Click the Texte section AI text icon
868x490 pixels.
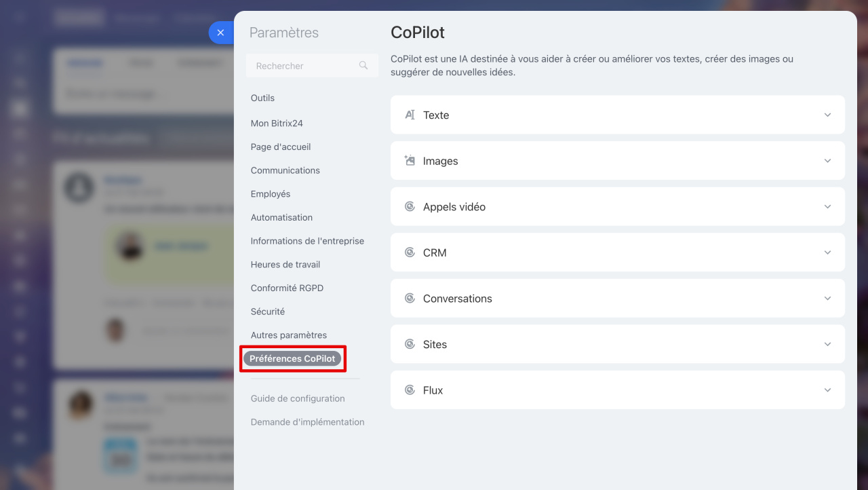pos(410,115)
